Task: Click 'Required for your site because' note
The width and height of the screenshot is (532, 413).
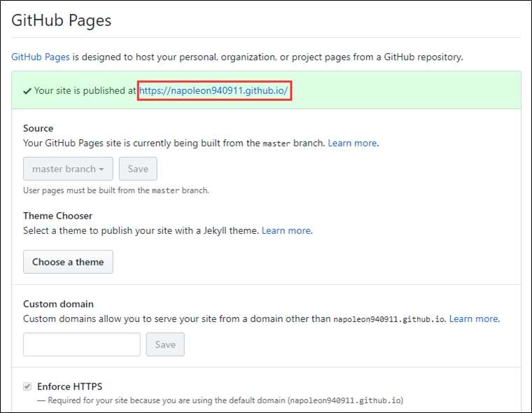Action: click(220, 400)
